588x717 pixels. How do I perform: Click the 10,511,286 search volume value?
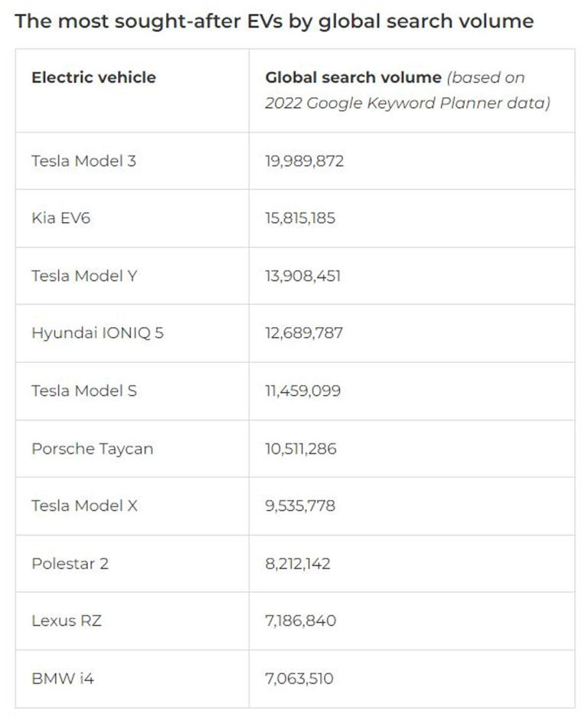pos(301,449)
